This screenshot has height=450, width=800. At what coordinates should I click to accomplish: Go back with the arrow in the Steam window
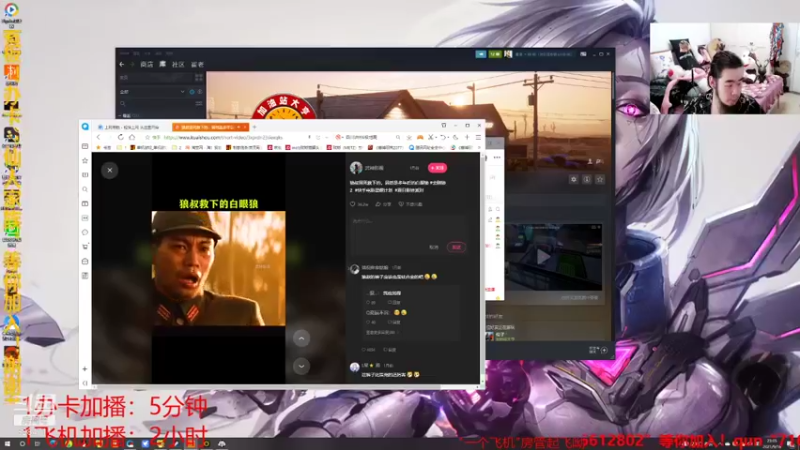121,64
